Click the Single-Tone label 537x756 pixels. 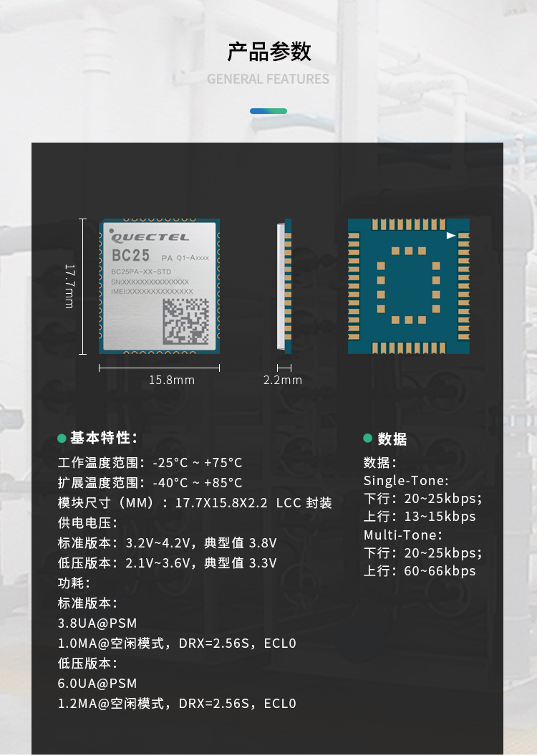(406, 481)
